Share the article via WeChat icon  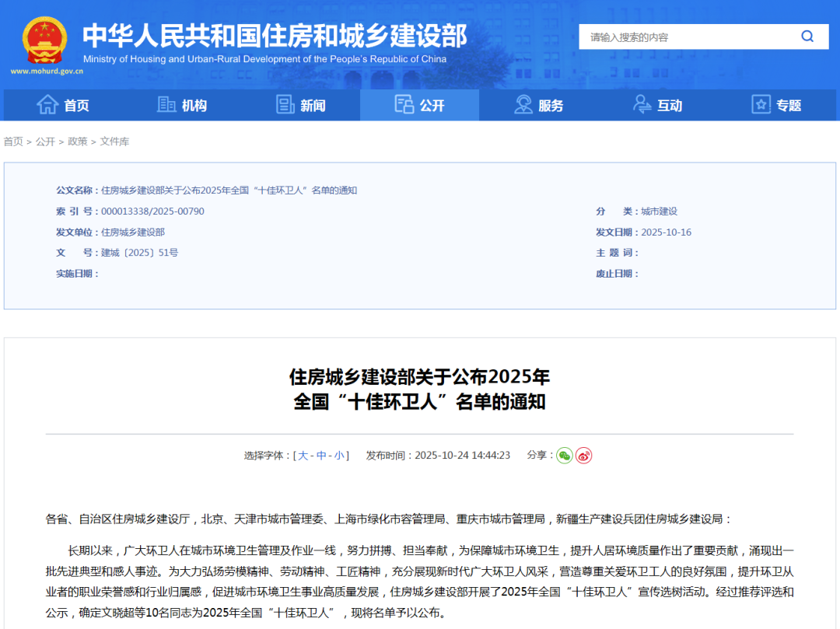point(564,456)
